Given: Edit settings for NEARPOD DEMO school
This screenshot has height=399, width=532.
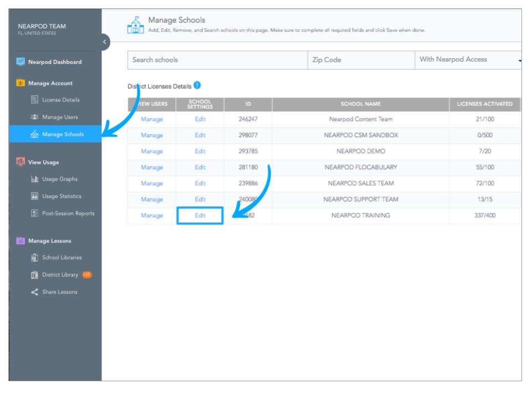Looking at the screenshot, I should point(199,151).
